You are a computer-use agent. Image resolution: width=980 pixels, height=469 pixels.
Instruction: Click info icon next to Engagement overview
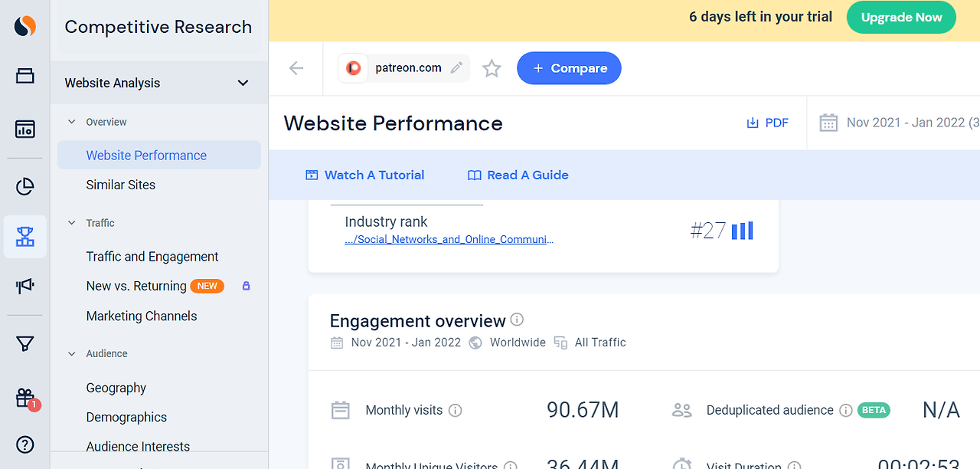click(517, 320)
